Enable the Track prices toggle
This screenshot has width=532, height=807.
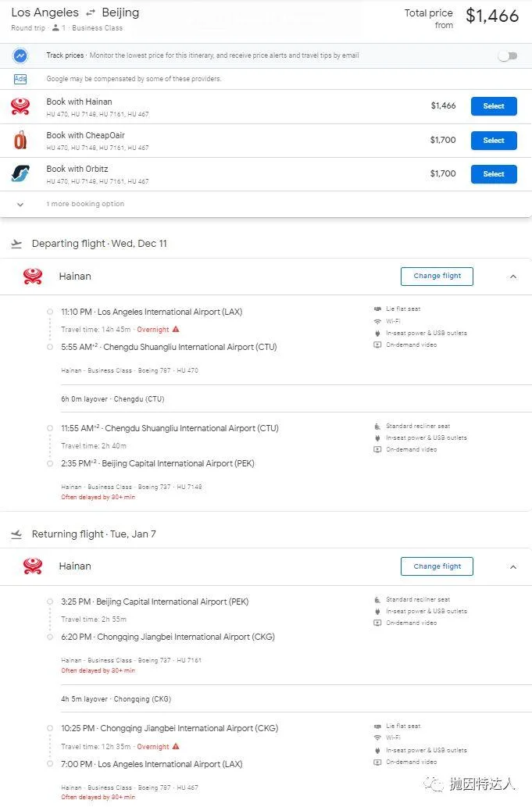(x=507, y=55)
